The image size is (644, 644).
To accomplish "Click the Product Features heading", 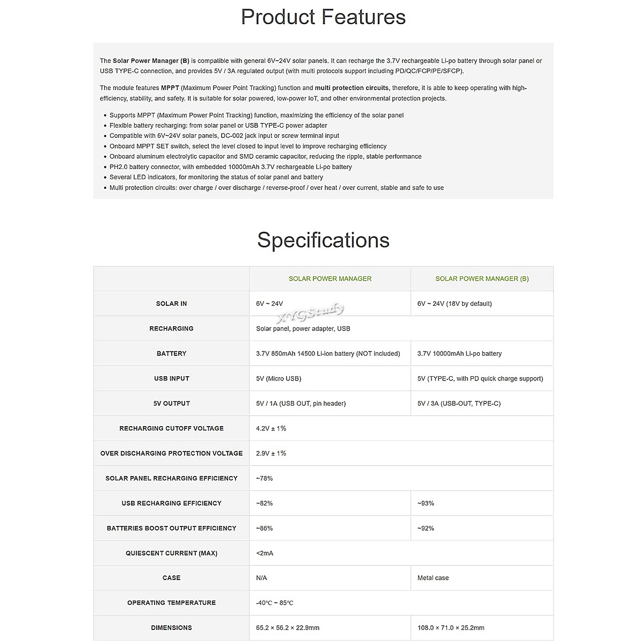I will point(323,17).
